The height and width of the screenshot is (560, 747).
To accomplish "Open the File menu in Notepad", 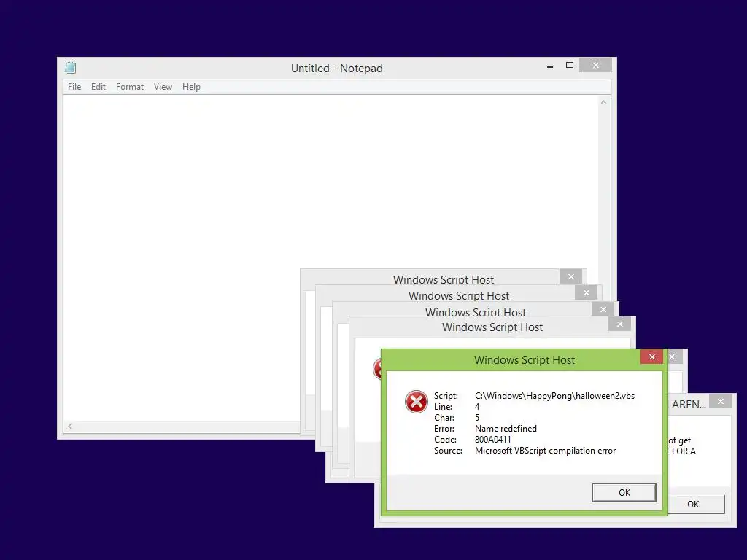I will tap(74, 87).
